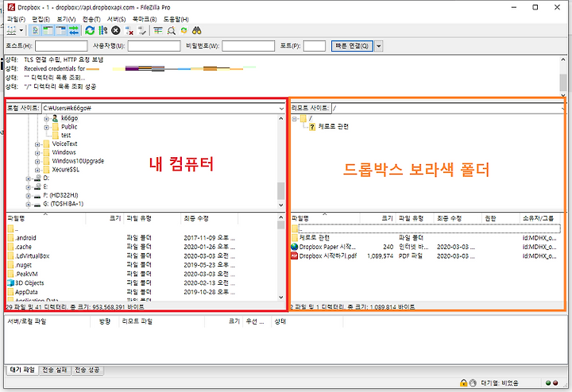Sort remote list by 소유자/그룹 column

pyautogui.click(x=540, y=218)
